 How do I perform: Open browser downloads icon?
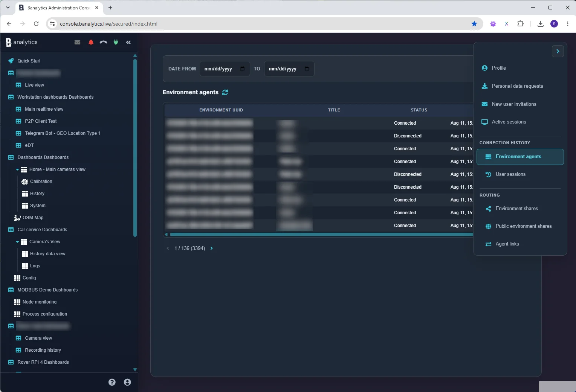(540, 24)
